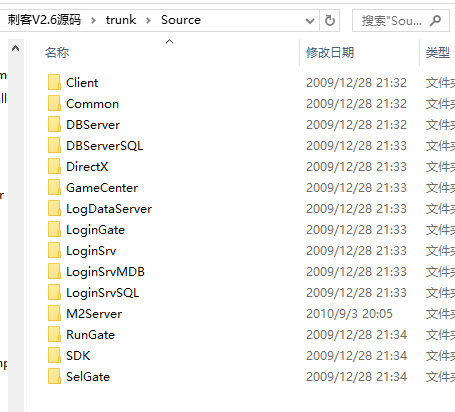The width and height of the screenshot is (455, 412).
Task: Select the LogDataServer folder name
Action: point(109,209)
